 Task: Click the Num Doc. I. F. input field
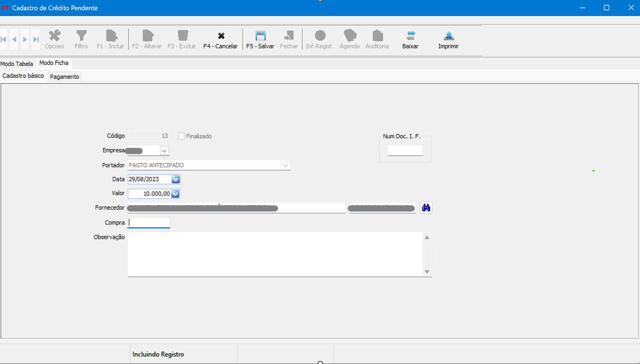pos(405,151)
